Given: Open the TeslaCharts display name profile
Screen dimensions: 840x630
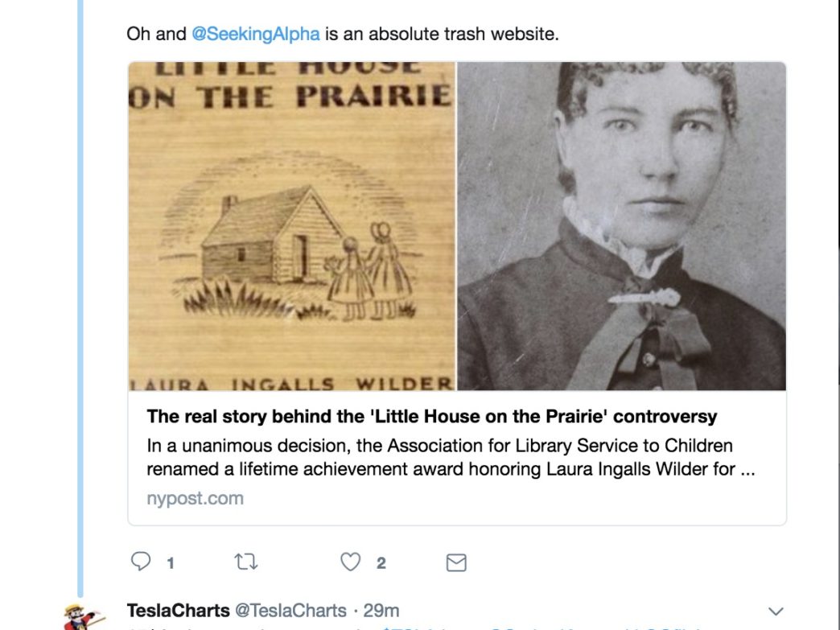Looking at the screenshot, I should (179, 610).
